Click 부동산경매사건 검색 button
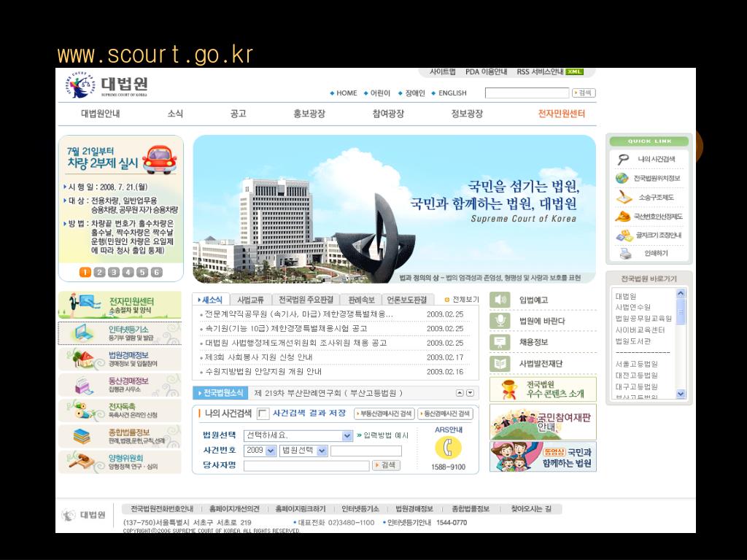The image size is (747, 560). [x=384, y=413]
